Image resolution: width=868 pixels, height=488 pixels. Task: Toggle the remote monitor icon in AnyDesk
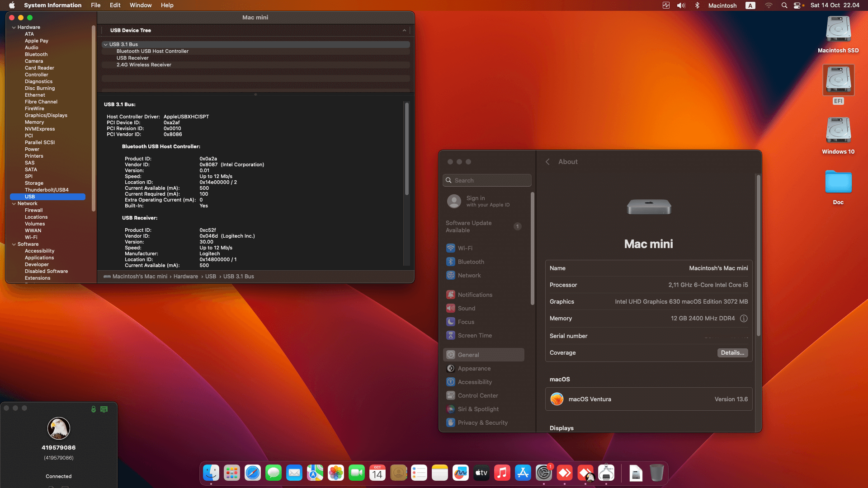(x=104, y=409)
